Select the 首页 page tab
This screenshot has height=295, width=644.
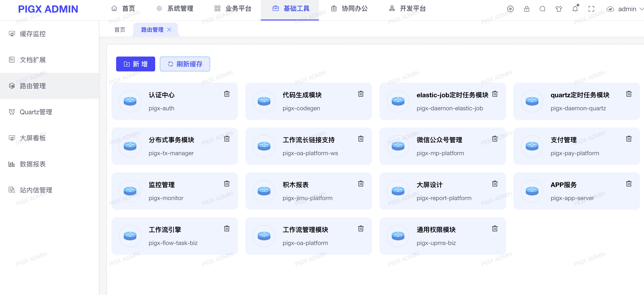[120, 30]
